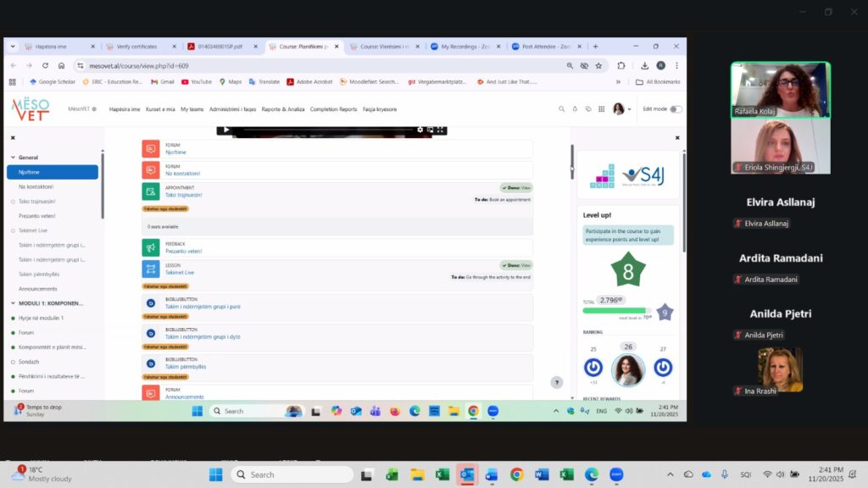Toggle the Edit mode switch
The height and width of the screenshot is (488, 868).
point(675,109)
